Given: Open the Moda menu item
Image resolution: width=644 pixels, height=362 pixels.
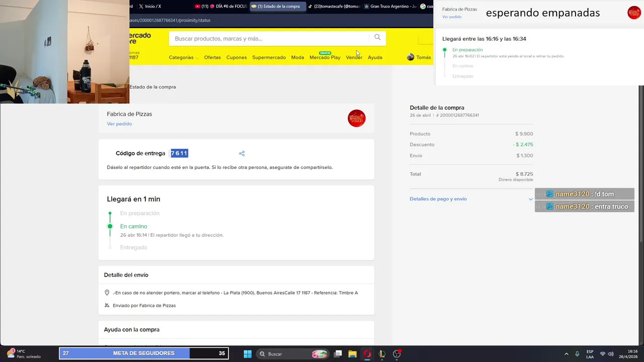Looking at the screenshot, I should coord(297,57).
